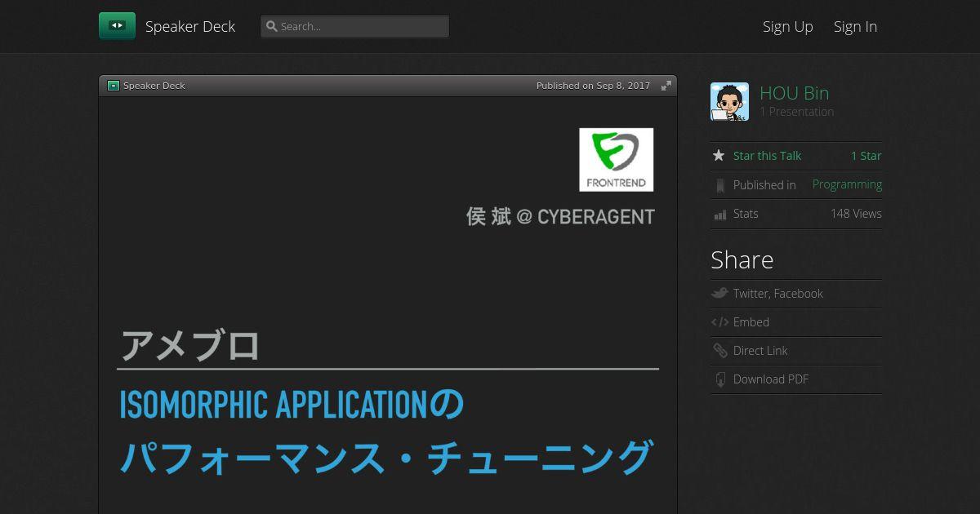Image resolution: width=980 pixels, height=514 pixels.
Task: Expand the slide player to fullscreen
Action: pyautogui.click(x=666, y=86)
